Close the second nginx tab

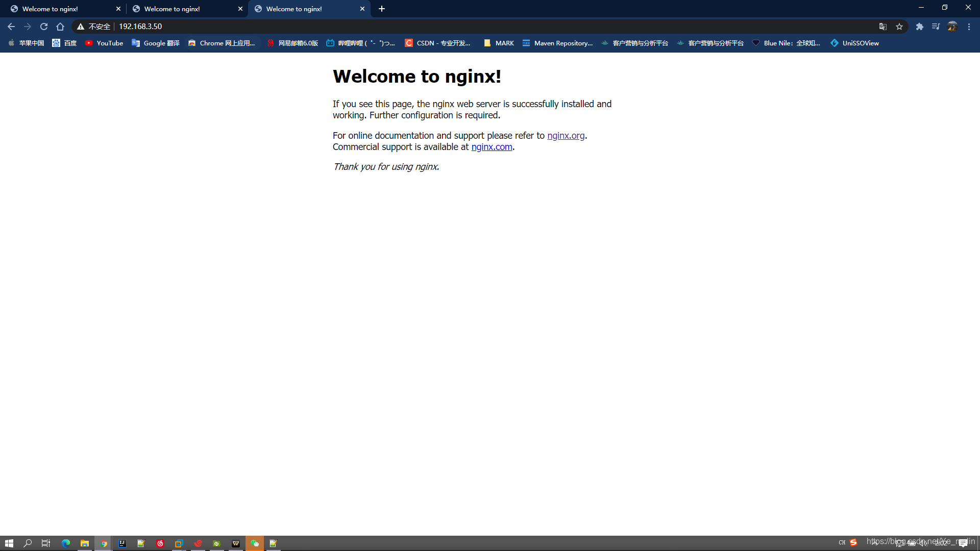(240, 9)
